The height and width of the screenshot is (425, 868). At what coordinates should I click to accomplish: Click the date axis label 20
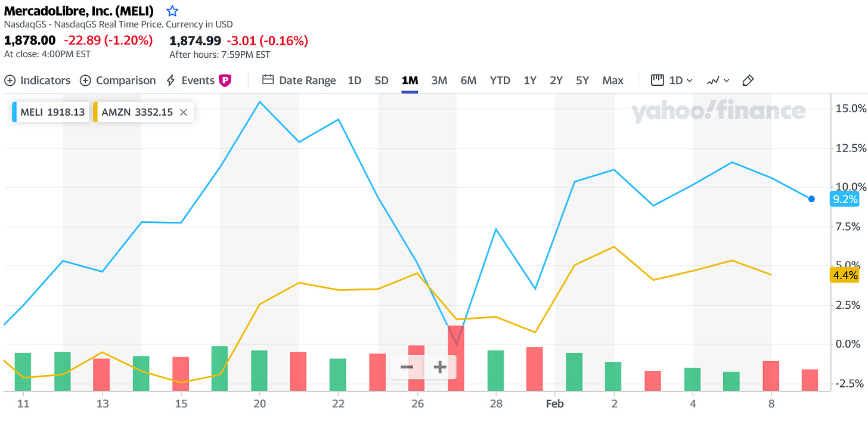259,404
